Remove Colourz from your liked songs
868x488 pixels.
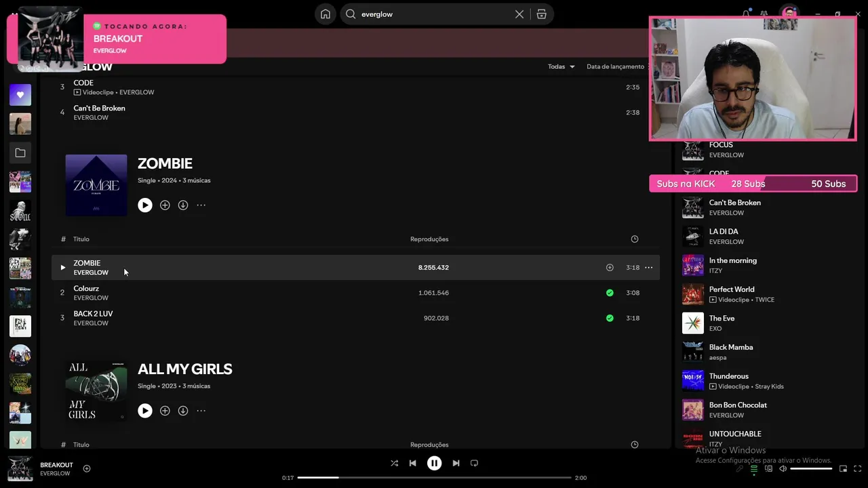tap(610, 293)
